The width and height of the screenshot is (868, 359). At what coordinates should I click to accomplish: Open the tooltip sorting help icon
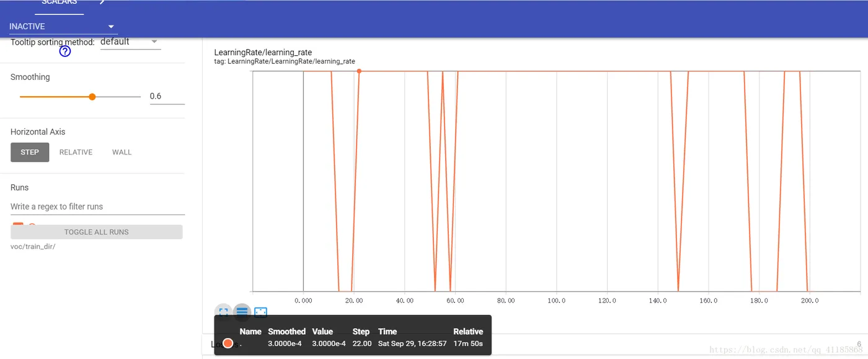coord(65,51)
